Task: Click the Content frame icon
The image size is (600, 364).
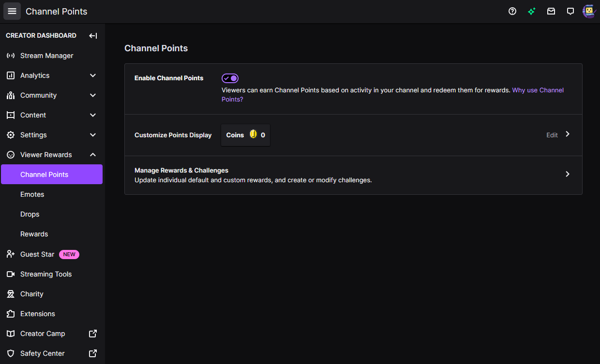Action: pyautogui.click(x=11, y=115)
